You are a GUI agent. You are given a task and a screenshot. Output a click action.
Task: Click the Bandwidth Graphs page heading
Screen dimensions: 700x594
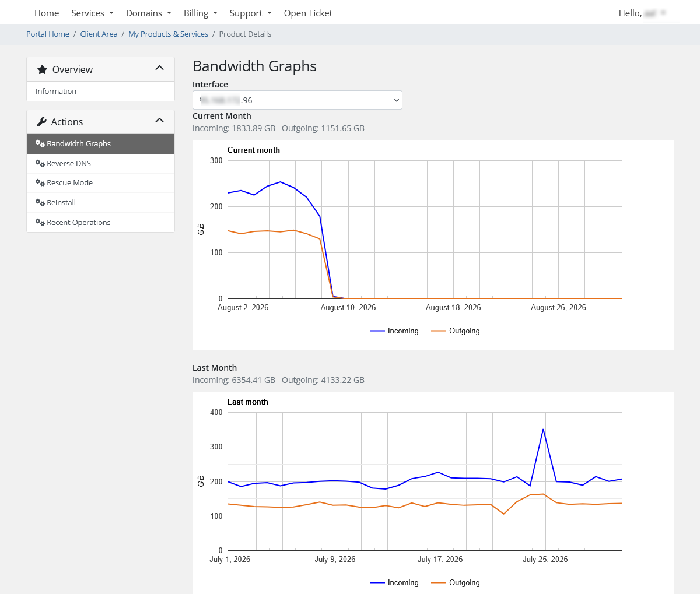tap(254, 66)
